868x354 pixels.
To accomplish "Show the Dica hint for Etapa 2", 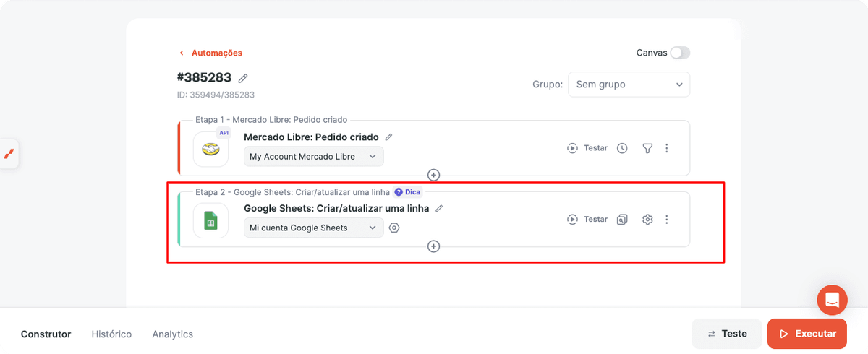I will click(x=408, y=192).
